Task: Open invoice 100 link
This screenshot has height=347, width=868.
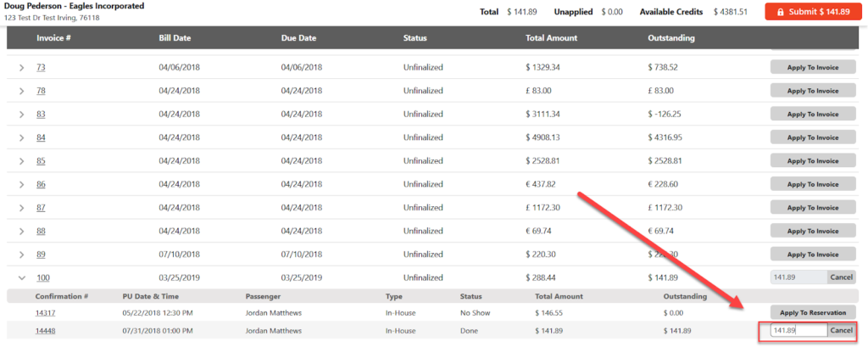Action: click(42, 277)
